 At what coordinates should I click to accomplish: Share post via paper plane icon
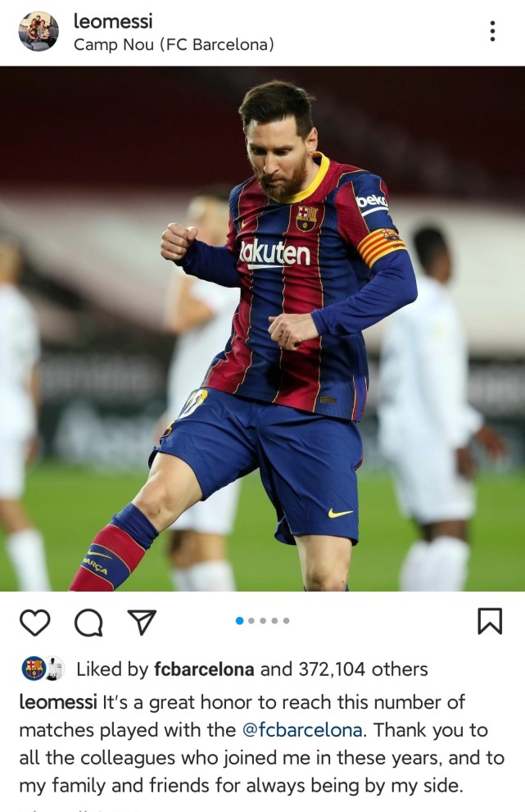[x=142, y=622]
